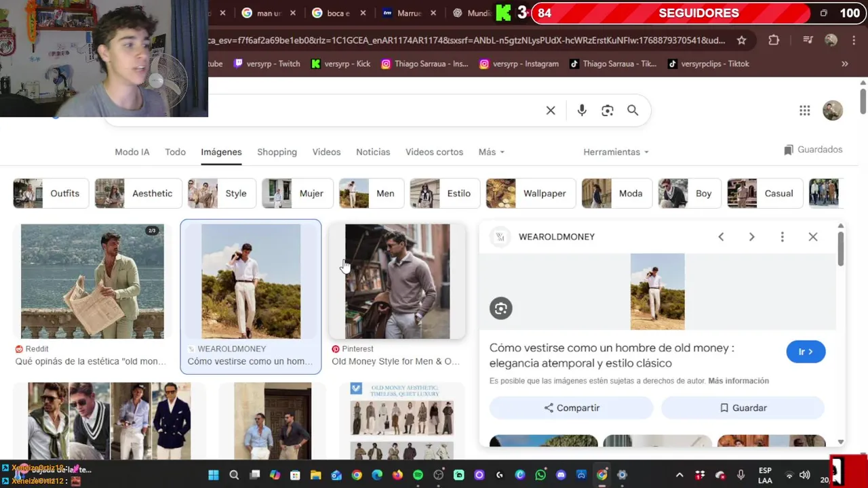This screenshot has height=488, width=868.
Task: Open the versyrp - Kick bookmark
Action: (340, 64)
